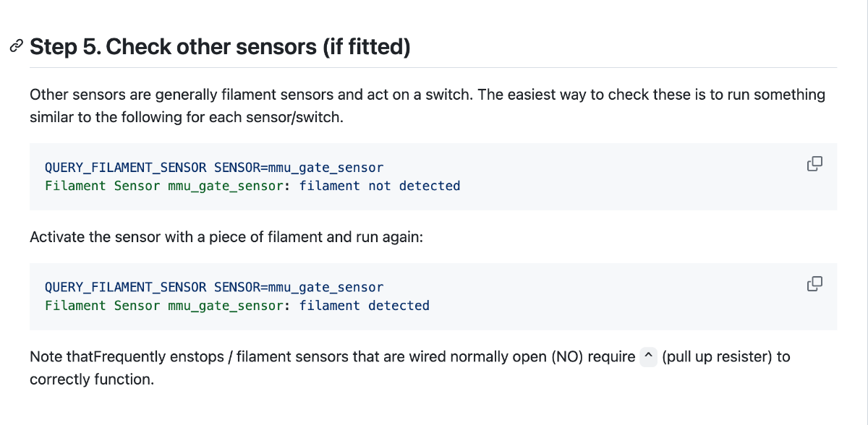Image resolution: width=868 pixels, height=425 pixels.
Task: Click the 'filament not detected' output line
Action: [252, 186]
